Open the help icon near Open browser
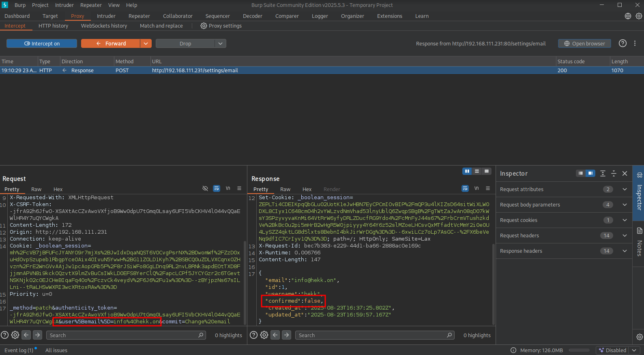Viewport: 644px width, 355px height. click(623, 43)
